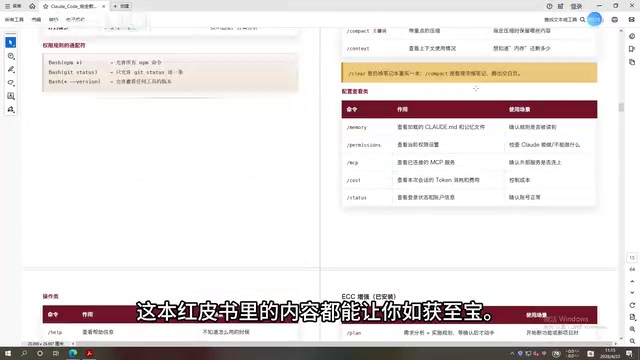Go to previous page with up arrow
The height and width of the screenshot is (360, 640).
click(632, 282)
